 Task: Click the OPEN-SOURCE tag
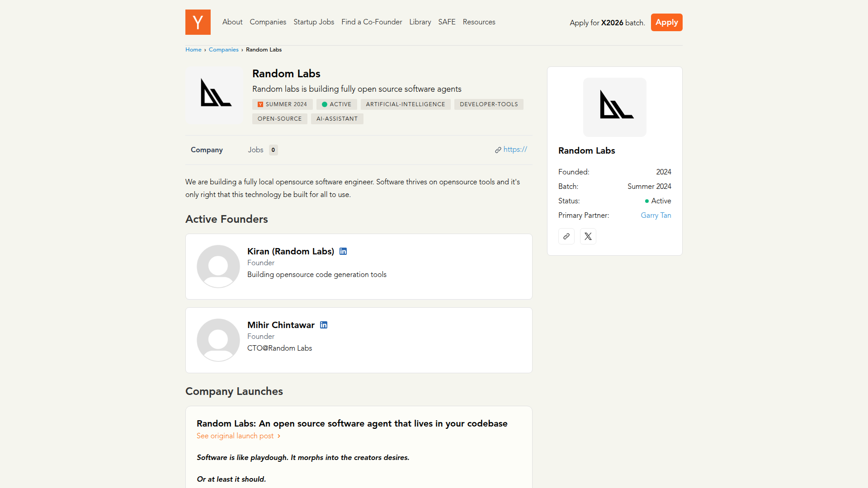pos(279,119)
